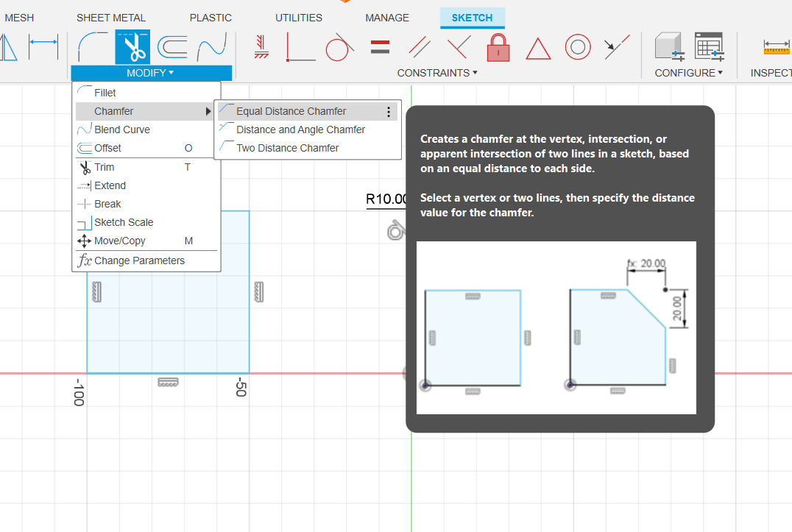Choose Change Parameters from the Modify menu
This screenshot has width=792, height=532.
[146, 260]
